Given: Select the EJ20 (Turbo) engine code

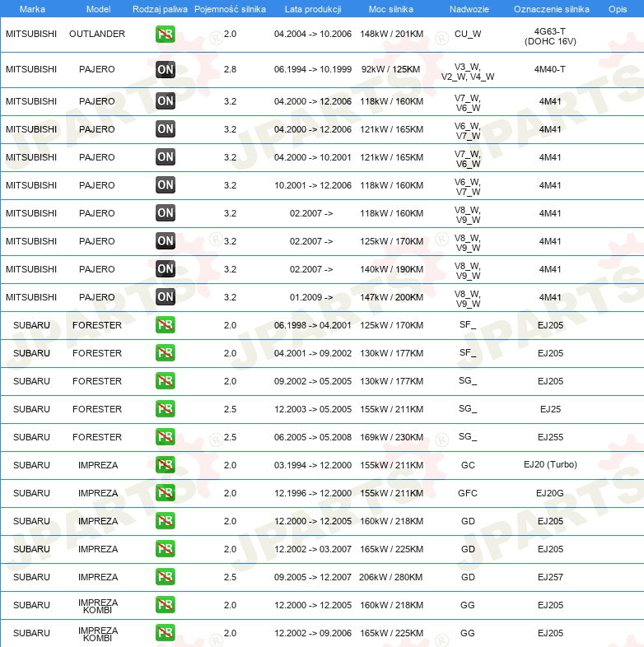Looking at the screenshot, I should [550, 464].
